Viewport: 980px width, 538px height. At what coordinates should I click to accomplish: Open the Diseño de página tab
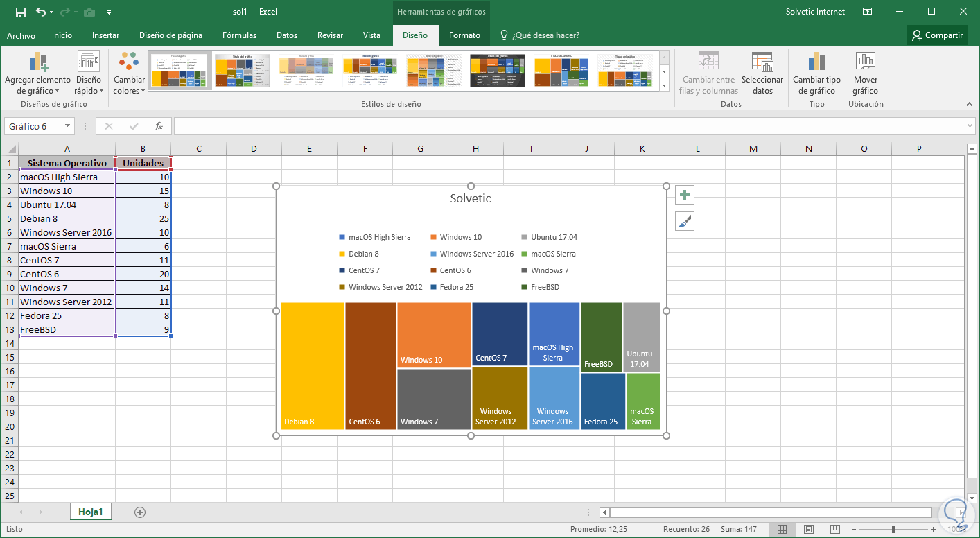pyautogui.click(x=170, y=35)
